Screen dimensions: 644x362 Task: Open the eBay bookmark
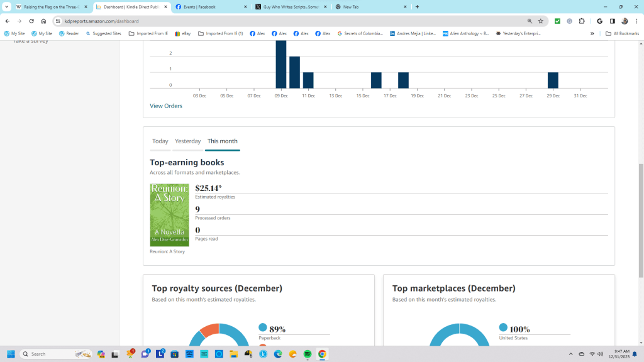click(x=182, y=33)
